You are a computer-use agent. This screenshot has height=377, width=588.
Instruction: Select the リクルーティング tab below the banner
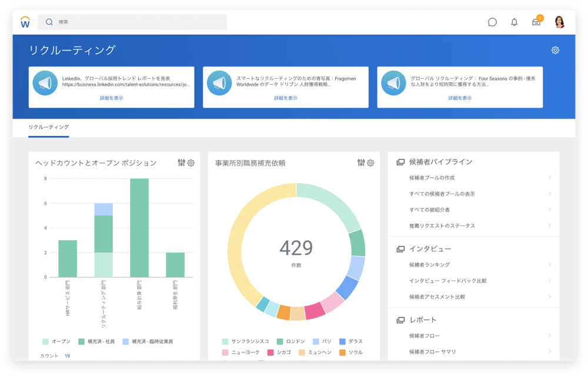[49, 127]
